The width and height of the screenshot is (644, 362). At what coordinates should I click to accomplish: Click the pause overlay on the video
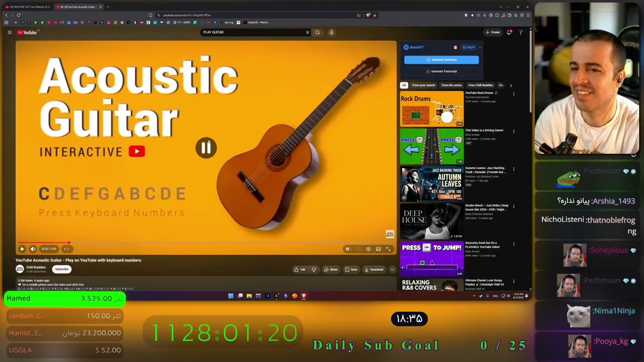tap(206, 148)
